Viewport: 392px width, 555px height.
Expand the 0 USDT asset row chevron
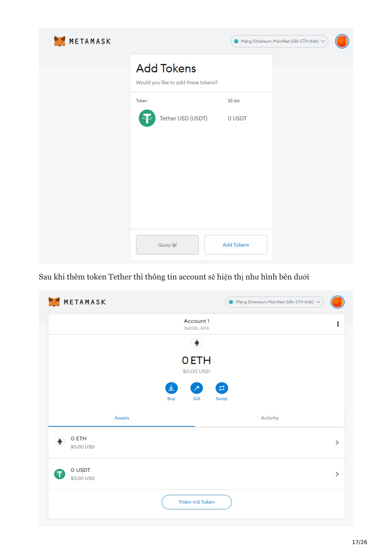tap(337, 474)
